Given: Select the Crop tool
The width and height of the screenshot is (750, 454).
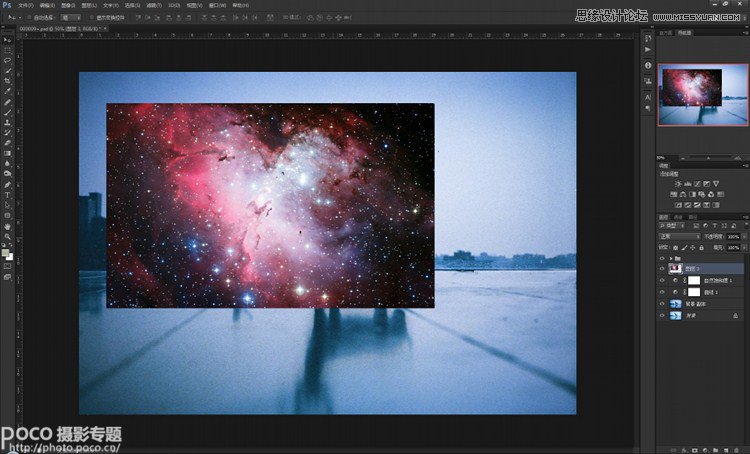Looking at the screenshot, I should coord(7,81).
